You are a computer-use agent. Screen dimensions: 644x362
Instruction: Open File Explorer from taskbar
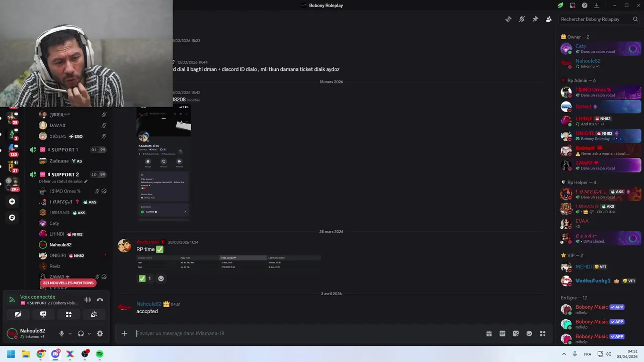click(x=26, y=354)
